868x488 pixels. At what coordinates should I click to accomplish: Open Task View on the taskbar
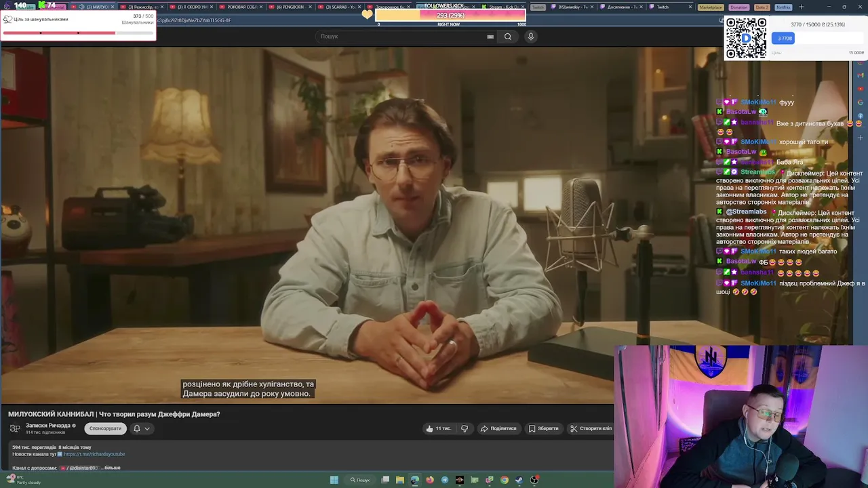pyautogui.click(x=385, y=480)
